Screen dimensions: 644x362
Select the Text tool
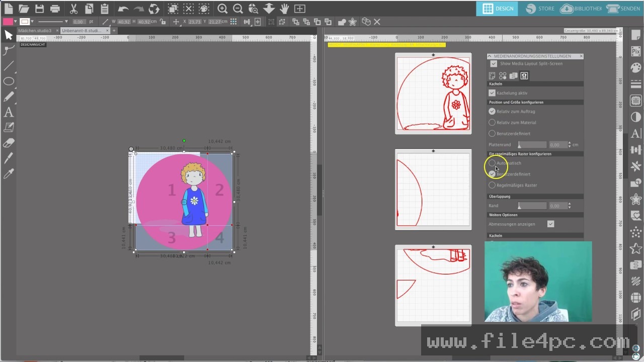(x=9, y=113)
